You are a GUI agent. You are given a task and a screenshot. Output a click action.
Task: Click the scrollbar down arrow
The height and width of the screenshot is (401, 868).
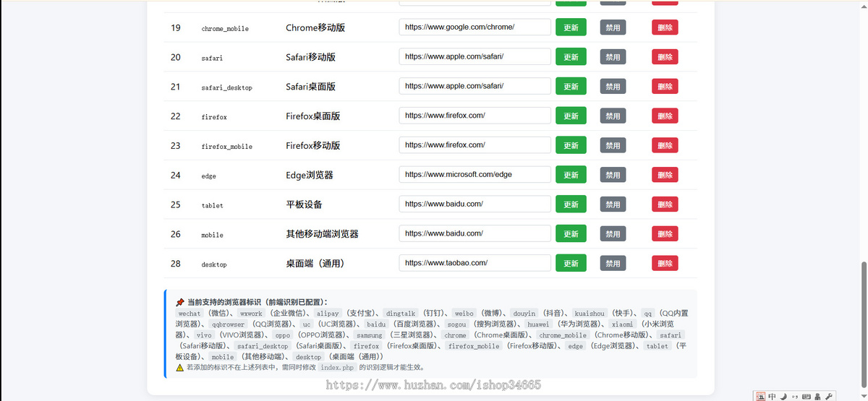863,395
